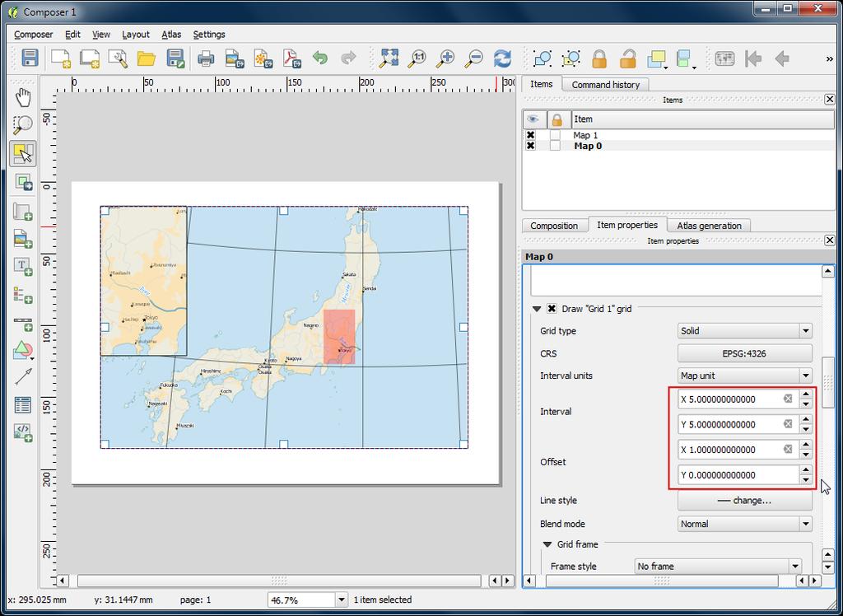Zoom out with the magnifier minus icon
The height and width of the screenshot is (616, 843).
click(474, 58)
